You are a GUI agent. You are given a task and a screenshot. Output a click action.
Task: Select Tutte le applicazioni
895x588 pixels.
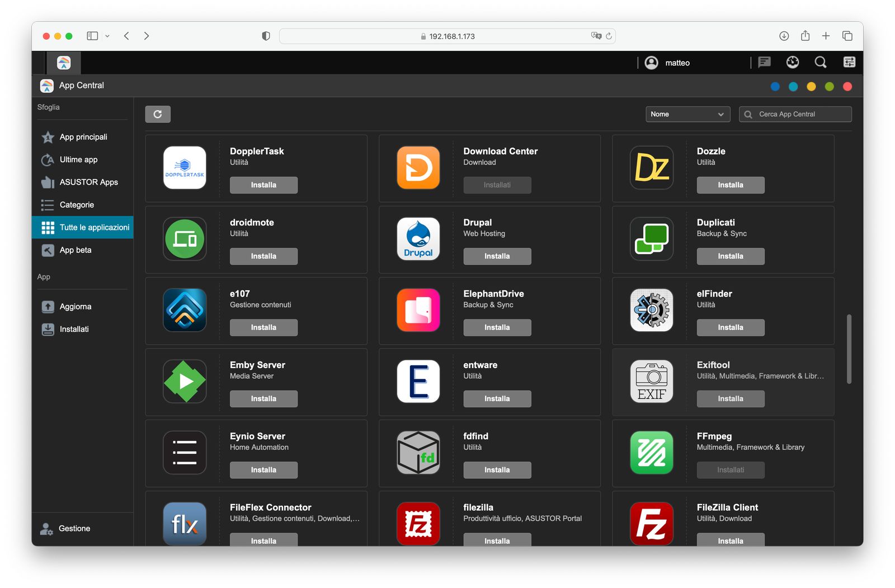(x=83, y=227)
